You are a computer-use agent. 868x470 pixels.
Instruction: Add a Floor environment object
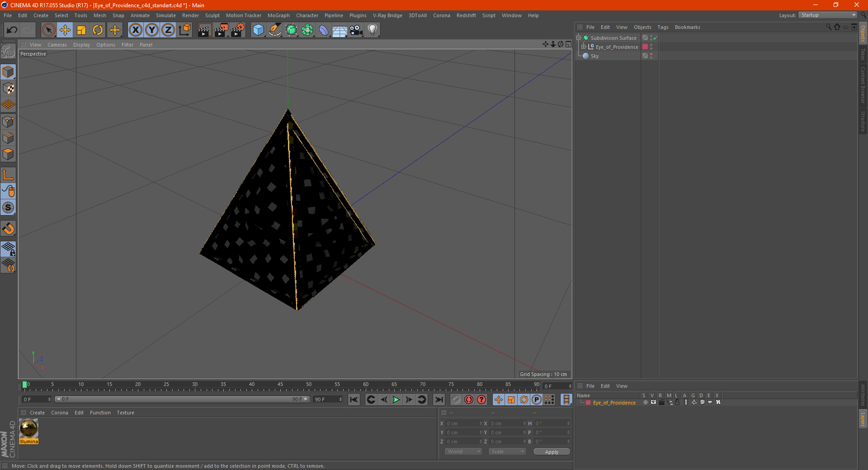[x=340, y=30]
